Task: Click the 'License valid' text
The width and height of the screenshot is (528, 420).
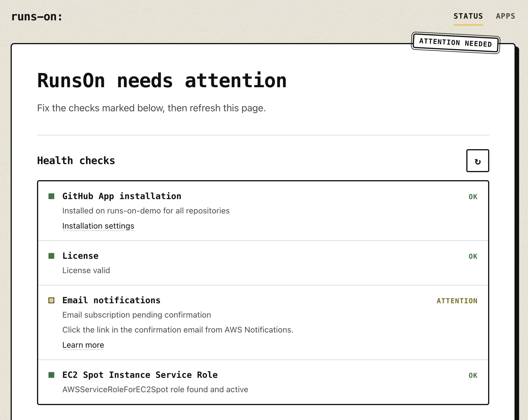Action: 86,271
